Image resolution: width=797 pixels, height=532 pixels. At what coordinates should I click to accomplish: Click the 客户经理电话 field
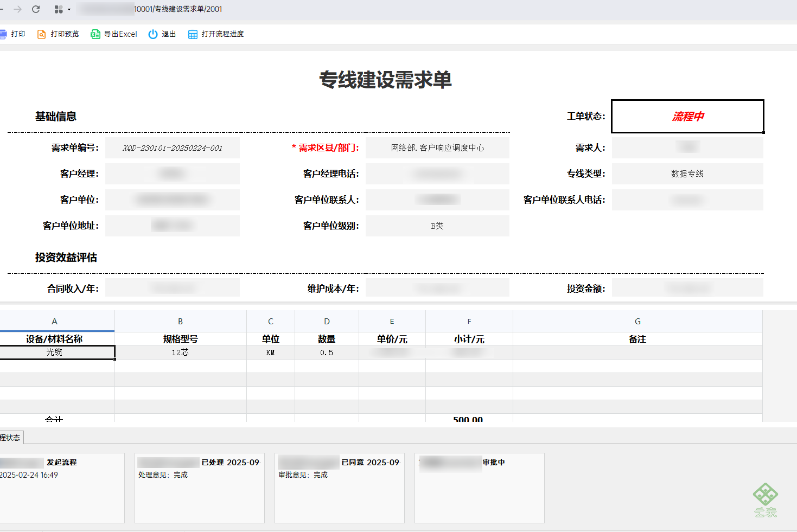tap(437, 174)
